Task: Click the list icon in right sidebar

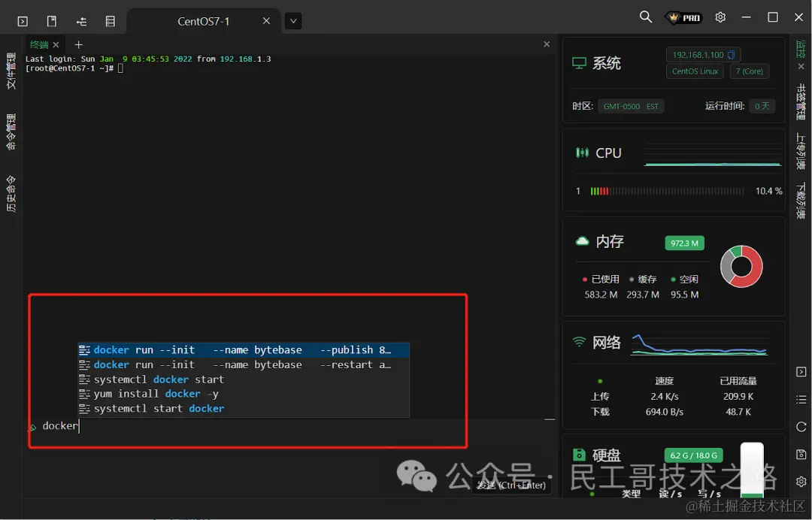Action: [801, 400]
